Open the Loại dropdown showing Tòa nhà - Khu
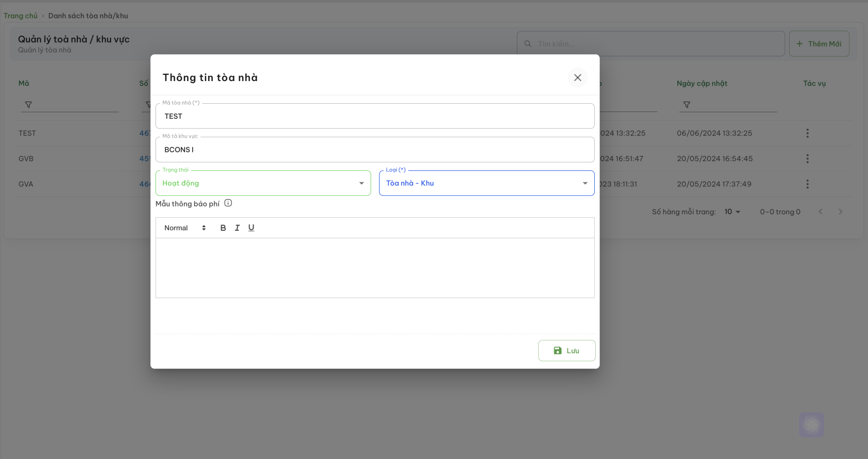 pos(487,183)
